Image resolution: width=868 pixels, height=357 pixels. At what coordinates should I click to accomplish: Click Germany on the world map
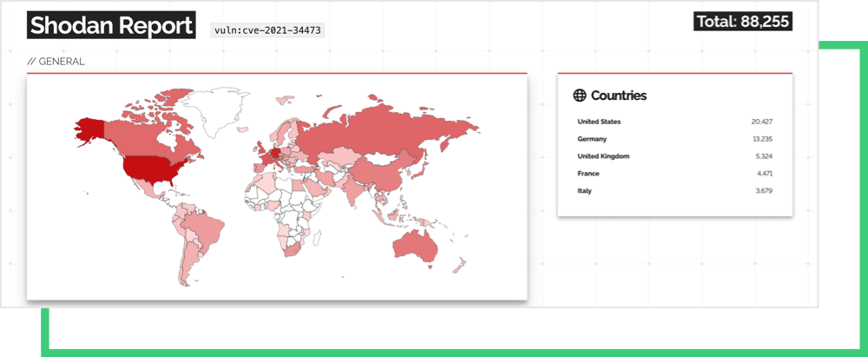tap(275, 152)
